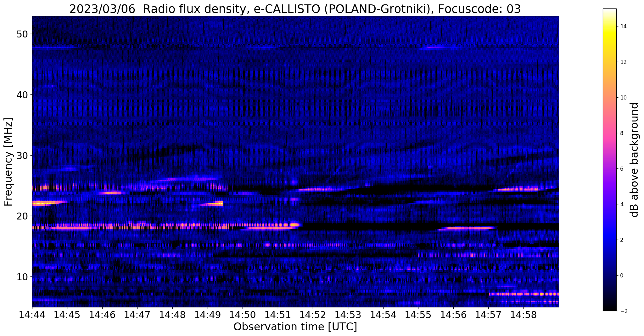Click the colorbar tick label 4
644x336 pixels.
[x=621, y=204]
